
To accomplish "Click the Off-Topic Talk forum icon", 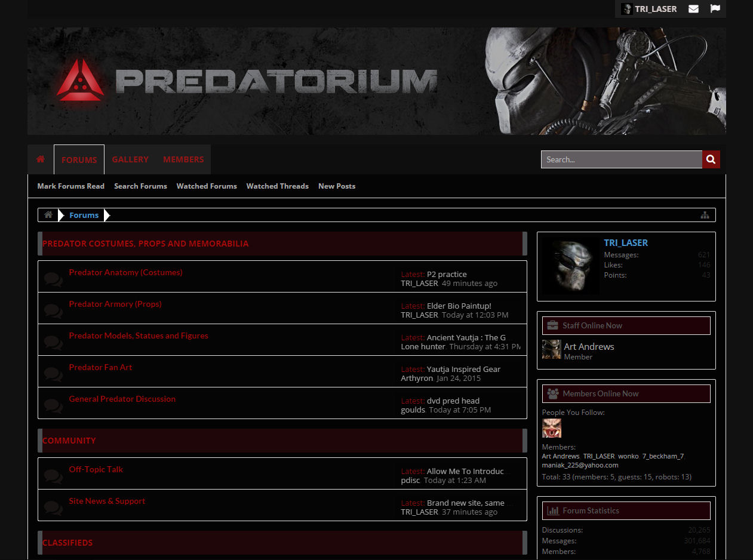I will [53, 476].
